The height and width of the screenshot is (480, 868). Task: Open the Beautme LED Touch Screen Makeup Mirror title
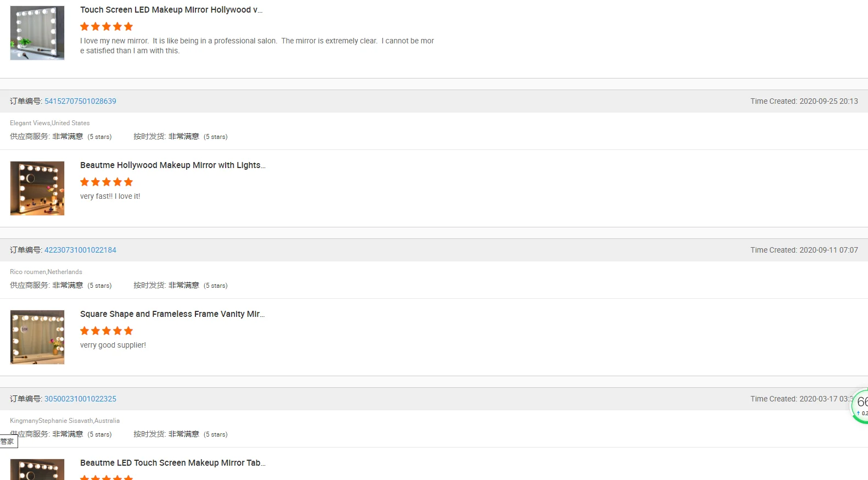tap(172, 463)
